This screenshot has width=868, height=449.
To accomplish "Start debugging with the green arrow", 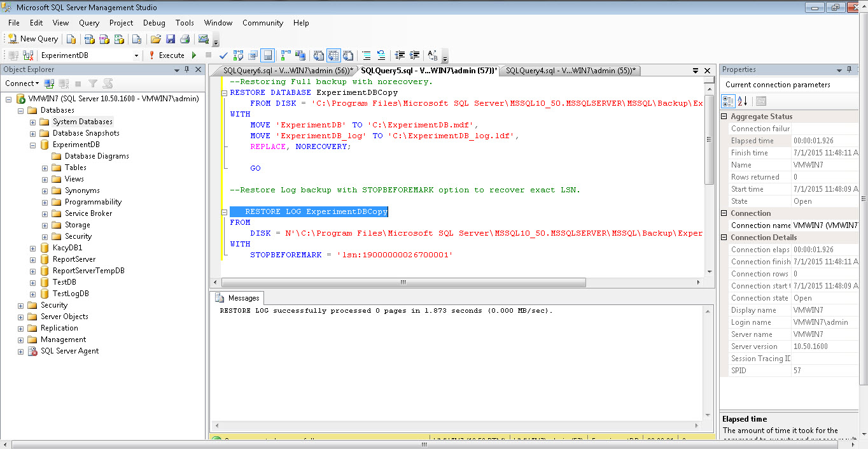I will coord(194,55).
